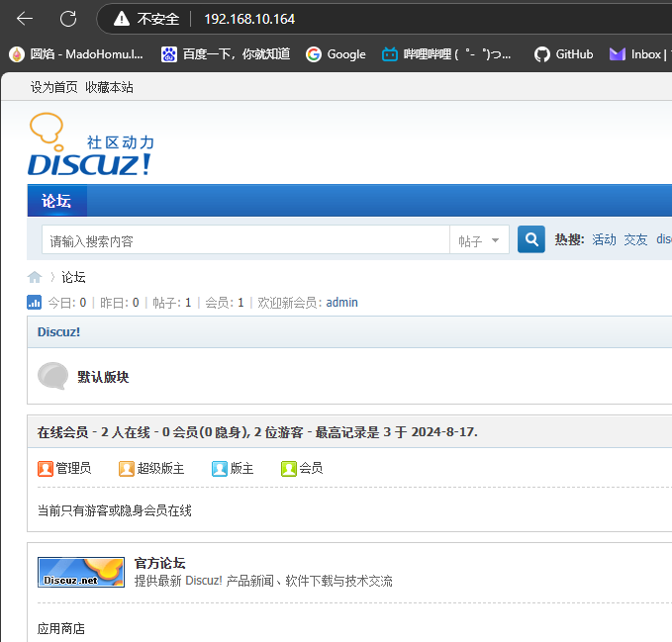Open the 圆焰 MadoHomu bookmark
The height and width of the screenshot is (642, 672).
tap(76, 54)
